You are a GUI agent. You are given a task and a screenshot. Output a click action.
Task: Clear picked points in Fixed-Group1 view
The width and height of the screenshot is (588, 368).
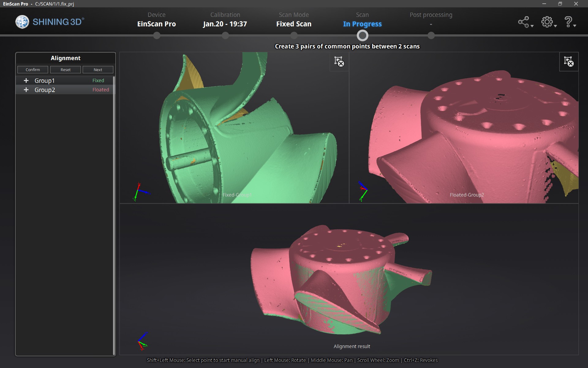tap(339, 62)
